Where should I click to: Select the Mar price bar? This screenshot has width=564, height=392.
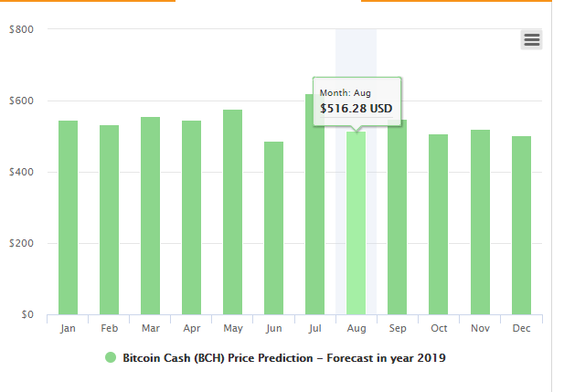pyautogui.click(x=150, y=216)
